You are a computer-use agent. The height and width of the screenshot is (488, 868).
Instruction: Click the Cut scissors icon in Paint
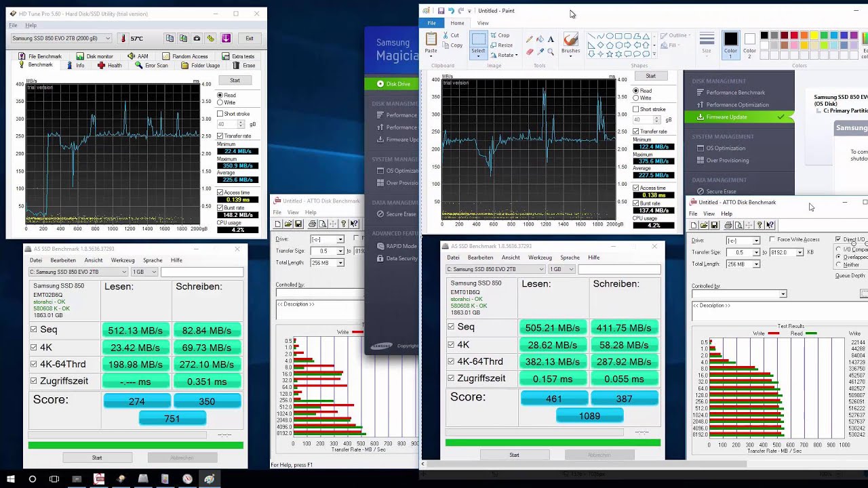(x=446, y=35)
